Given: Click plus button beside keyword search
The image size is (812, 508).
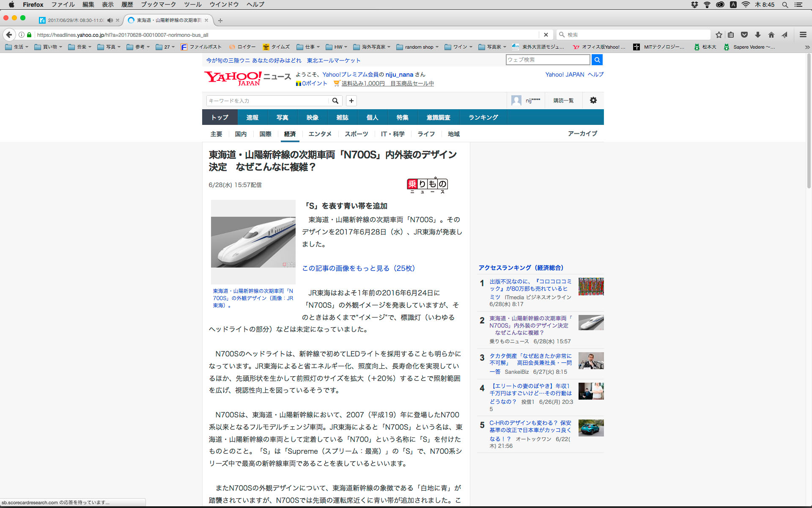Looking at the screenshot, I should coord(351,101).
